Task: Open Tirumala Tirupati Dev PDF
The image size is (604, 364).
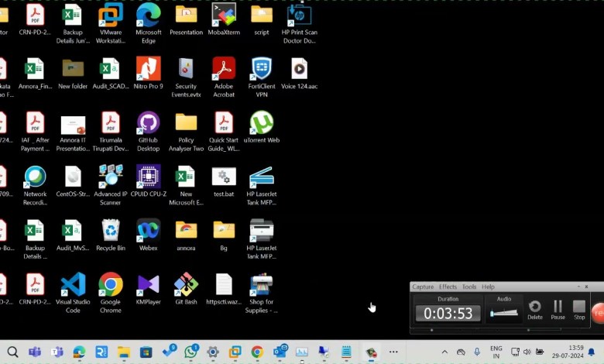Action: pyautogui.click(x=111, y=131)
